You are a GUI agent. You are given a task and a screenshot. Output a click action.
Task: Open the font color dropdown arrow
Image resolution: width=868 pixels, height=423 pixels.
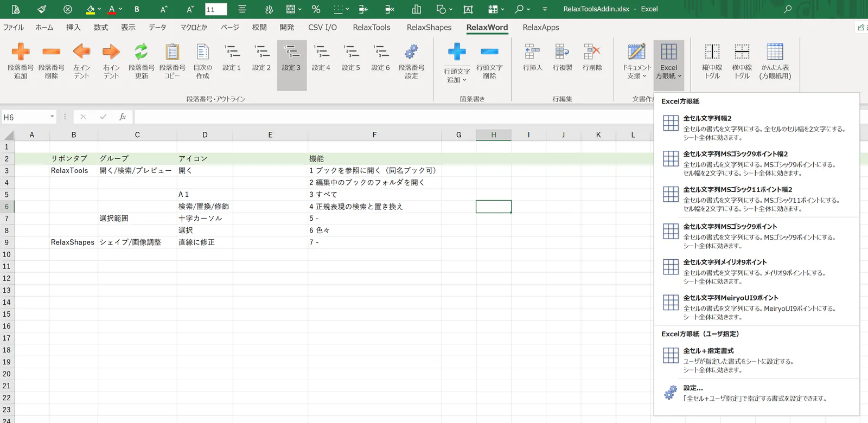(x=120, y=9)
